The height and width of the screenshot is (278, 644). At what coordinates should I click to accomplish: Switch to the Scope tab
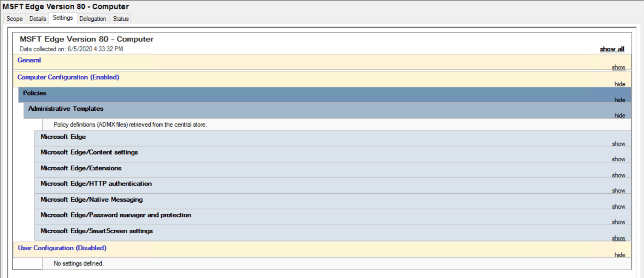click(14, 19)
